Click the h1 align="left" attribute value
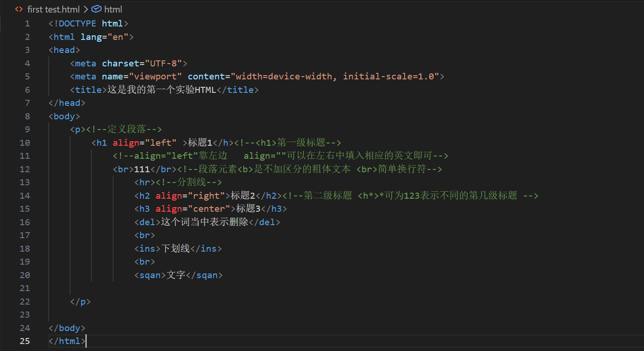This screenshot has width=644, height=351. pyautogui.click(x=161, y=143)
